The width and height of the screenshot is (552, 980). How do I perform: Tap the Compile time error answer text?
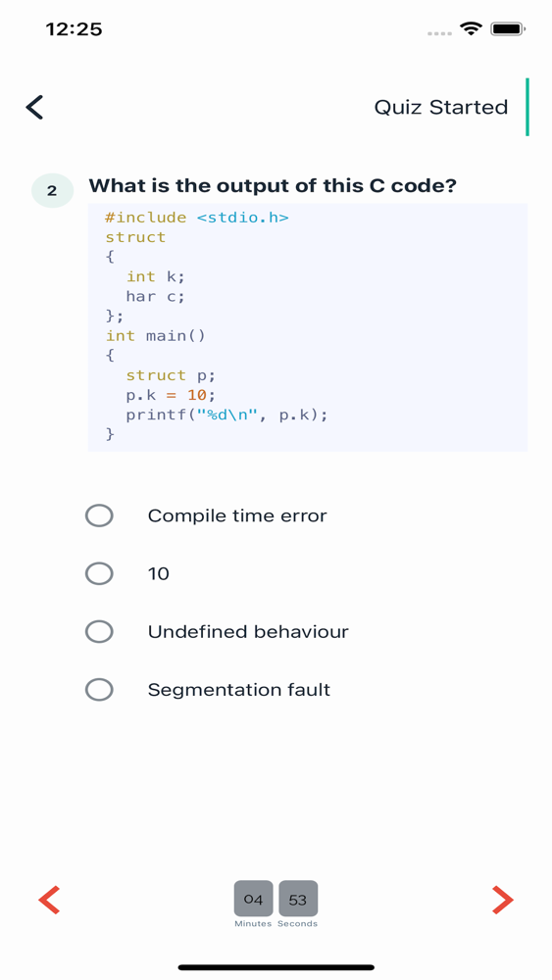[x=237, y=515]
